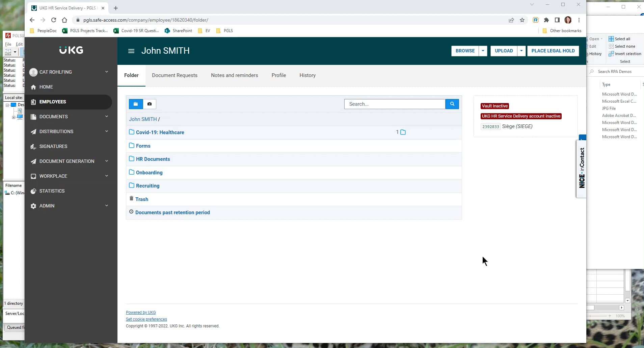The width and height of the screenshot is (644, 348).
Task: Open the Statistics section in the sidebar
Action: coord(52,191)
